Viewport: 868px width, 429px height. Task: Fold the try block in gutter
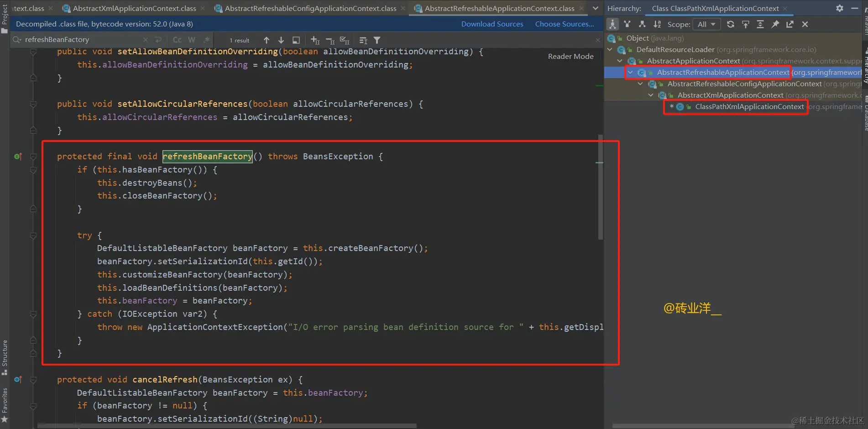click(x=33, y=235)
